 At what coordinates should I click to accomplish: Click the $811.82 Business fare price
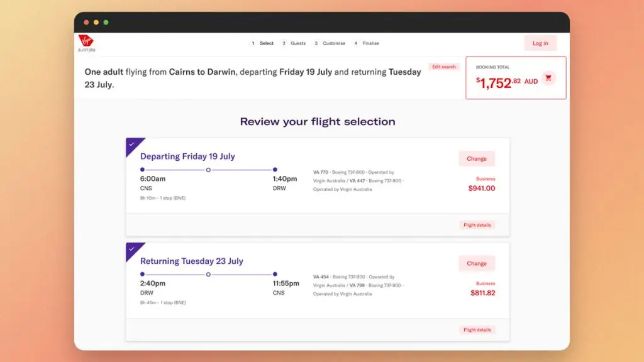[x=482, y=293]
